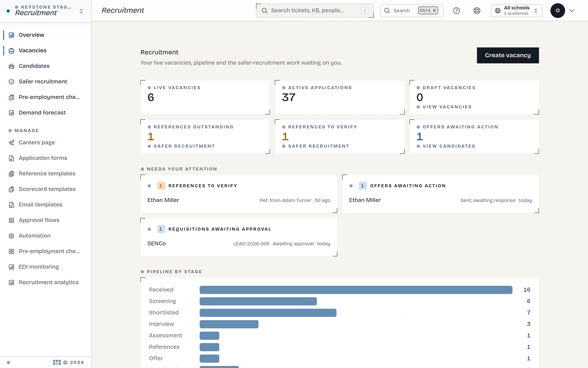Open Ethan Miller reference to verify row
The image size is (588, 368).
[239, 200]
